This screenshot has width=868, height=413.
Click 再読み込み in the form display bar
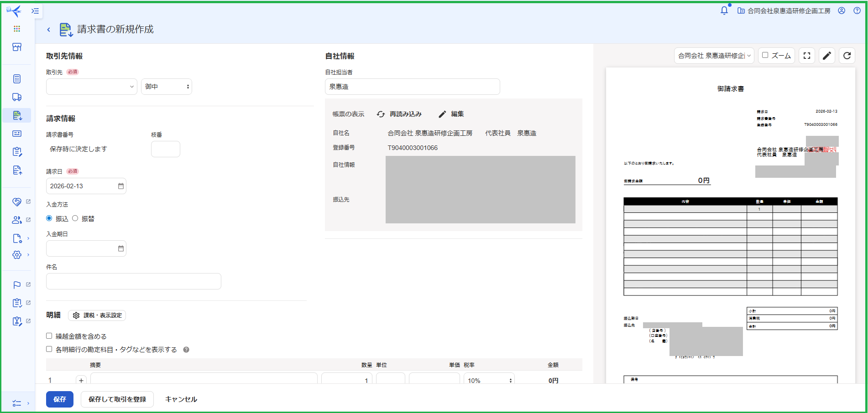tap(399, 114)
